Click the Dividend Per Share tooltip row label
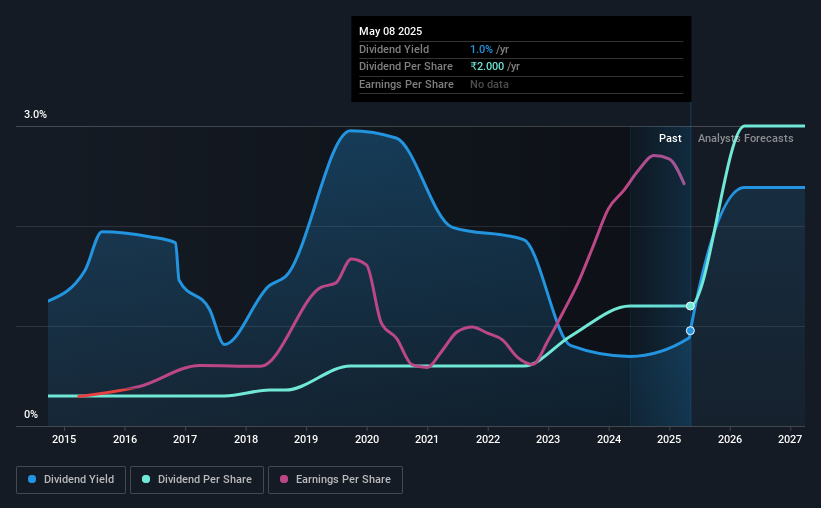The width and height of the screenshot is (821, 508). pyautogui.click(x=406, y=67)
